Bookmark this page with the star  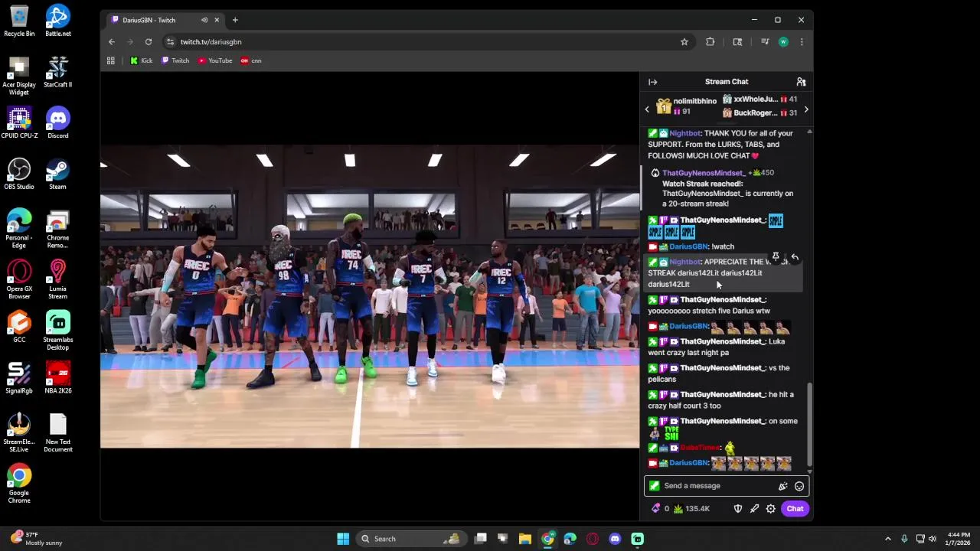point(684,42)
